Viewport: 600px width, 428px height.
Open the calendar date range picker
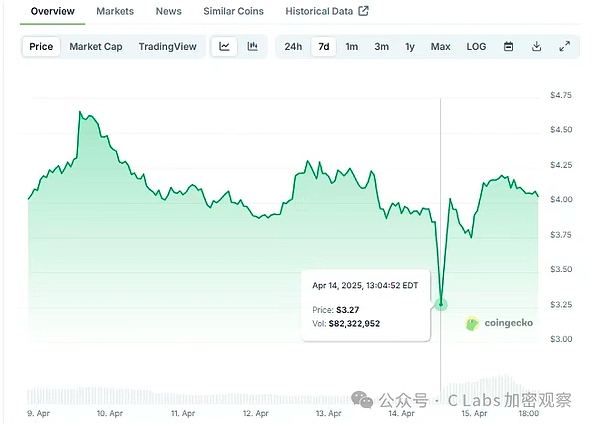click(x=508, y=46)
